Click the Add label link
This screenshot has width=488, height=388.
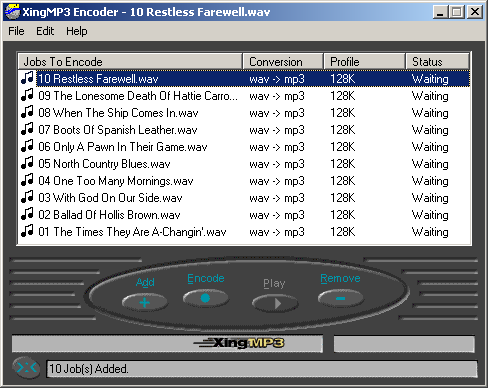(x=145, y=282)
